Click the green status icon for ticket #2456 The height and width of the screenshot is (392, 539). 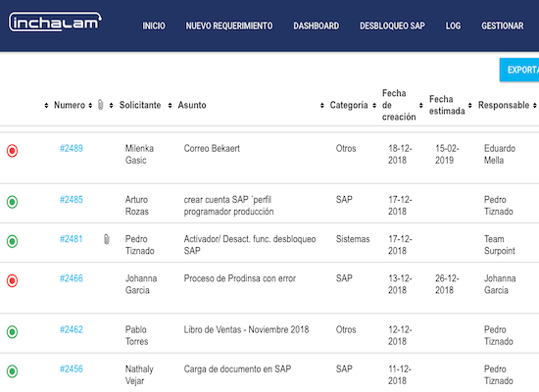(x=12, y=371)
